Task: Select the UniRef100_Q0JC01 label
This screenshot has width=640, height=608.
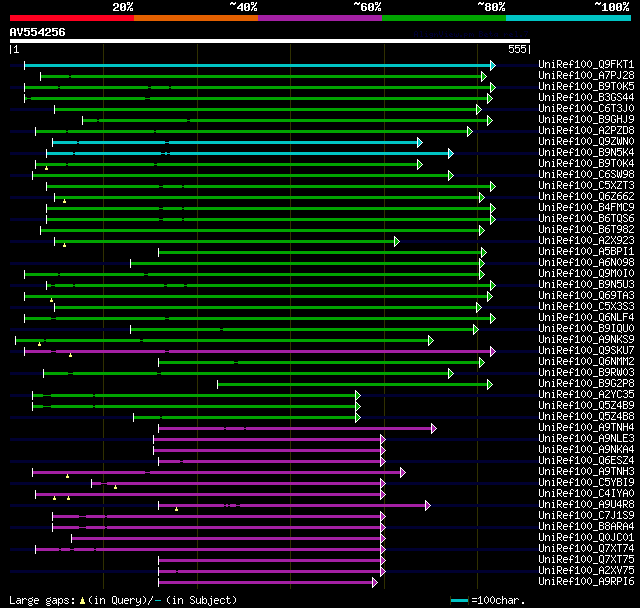Action: pos(586,538)
